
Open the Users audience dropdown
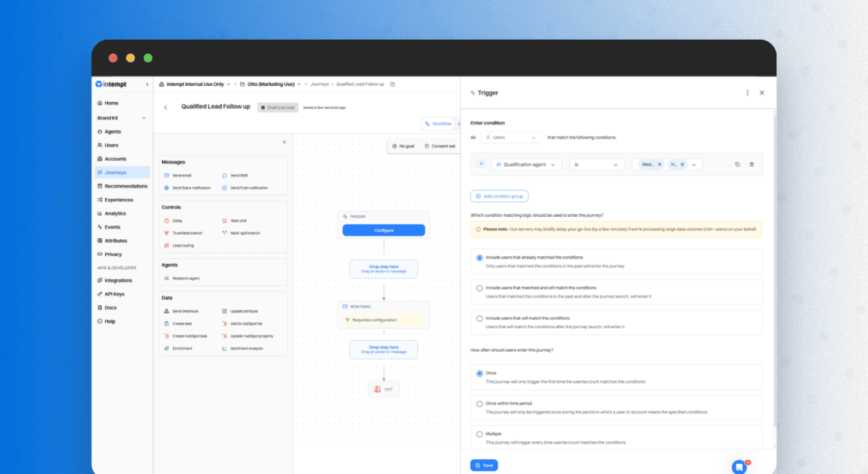click(511, 137)
